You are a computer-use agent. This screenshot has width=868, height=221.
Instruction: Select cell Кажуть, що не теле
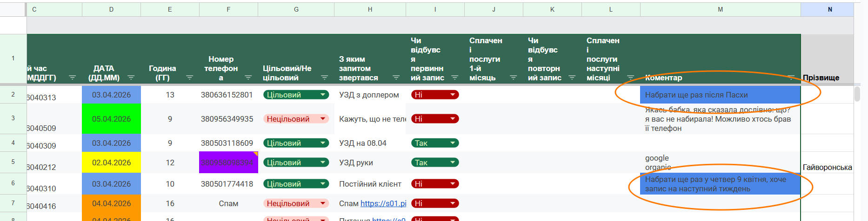[370, 119]
